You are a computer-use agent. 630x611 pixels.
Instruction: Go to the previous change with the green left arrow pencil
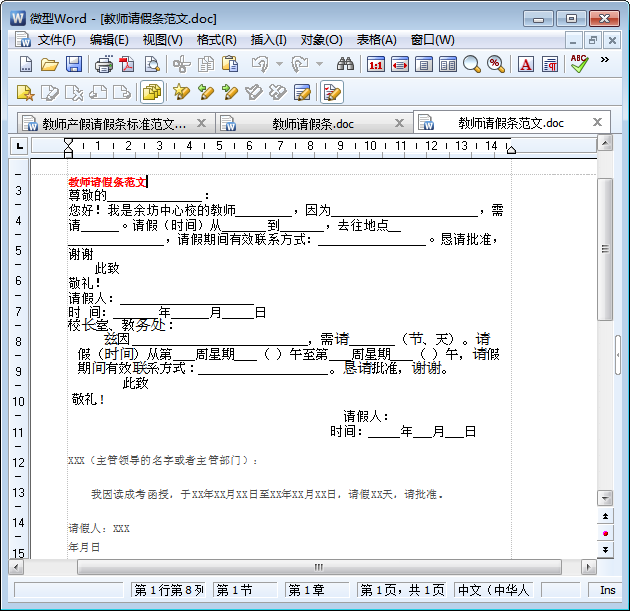point(206,92)
